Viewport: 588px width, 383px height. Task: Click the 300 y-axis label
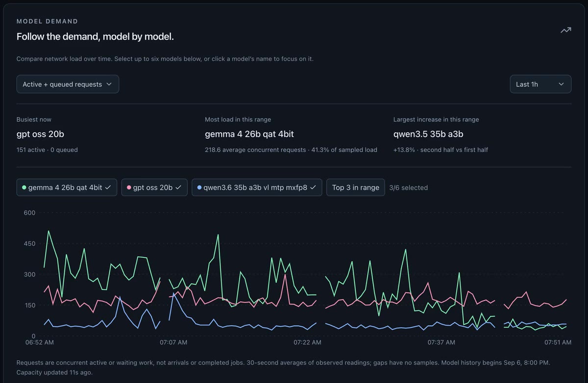pyautogui.click(x=29, y=274)
